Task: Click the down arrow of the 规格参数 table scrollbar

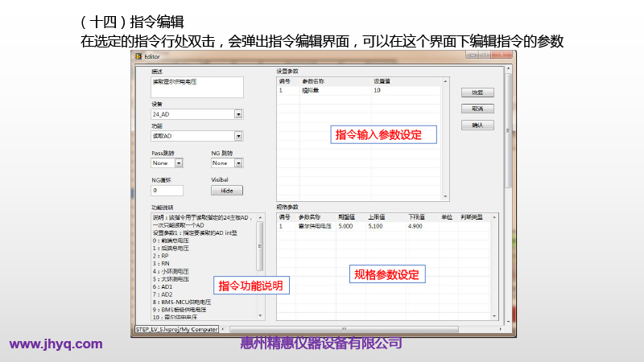Action: tap(494, 316)
